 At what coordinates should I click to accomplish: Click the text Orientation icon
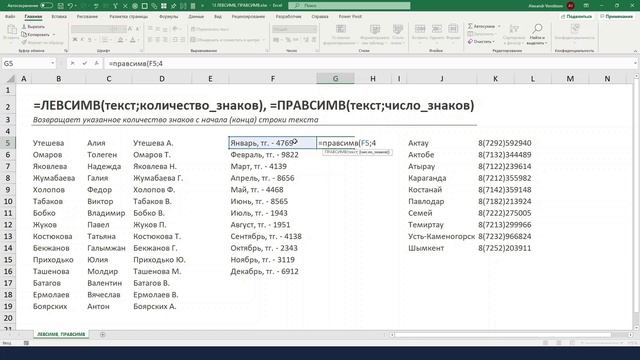(176, 29)
